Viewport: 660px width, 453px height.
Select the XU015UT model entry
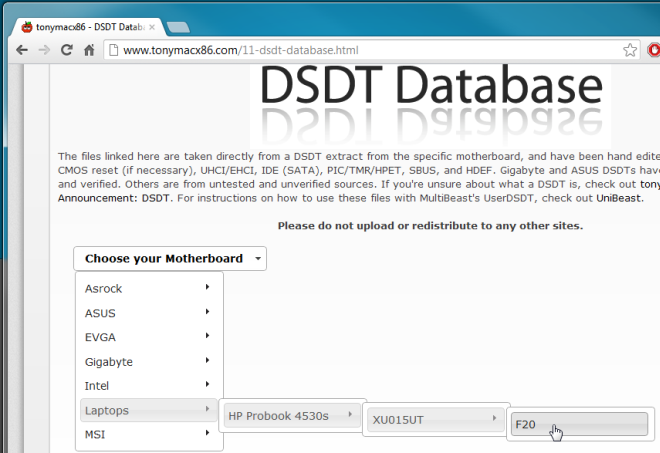pos(436,420)
